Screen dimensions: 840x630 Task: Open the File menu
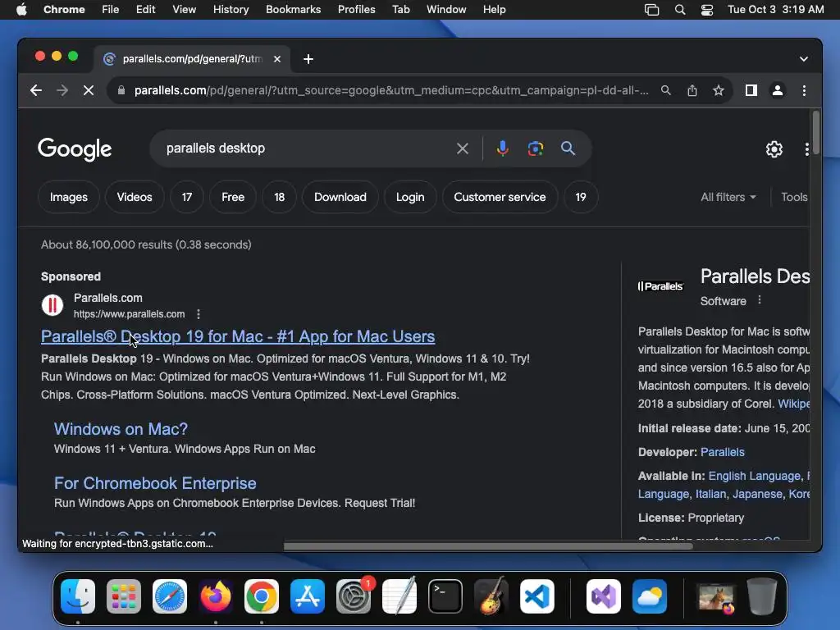coord(111,10)
